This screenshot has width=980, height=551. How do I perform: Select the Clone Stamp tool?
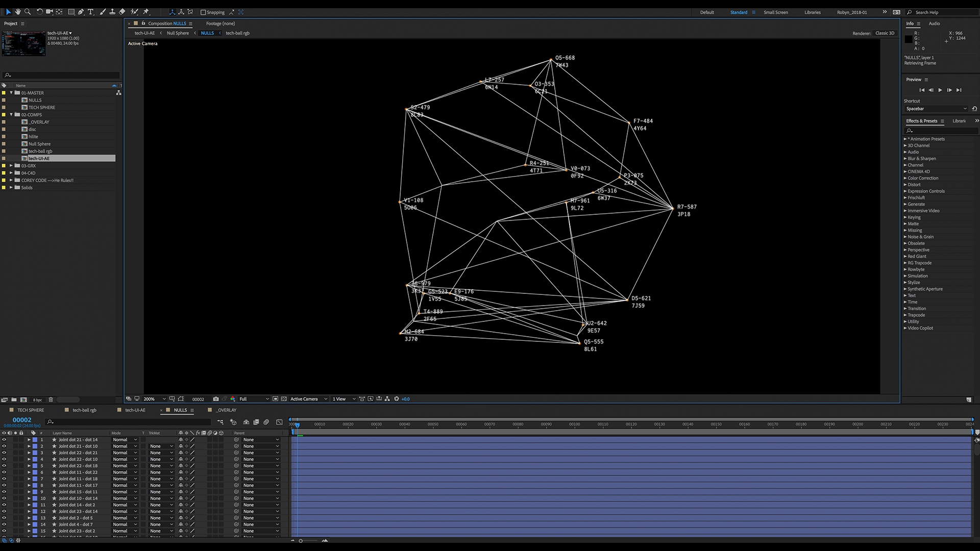point(112,12)
